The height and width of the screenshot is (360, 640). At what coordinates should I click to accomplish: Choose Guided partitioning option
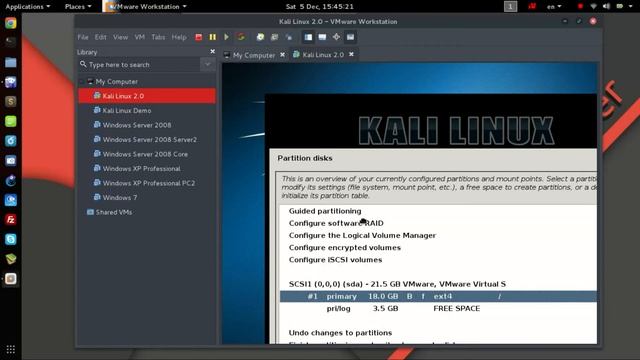coord(325,211)
